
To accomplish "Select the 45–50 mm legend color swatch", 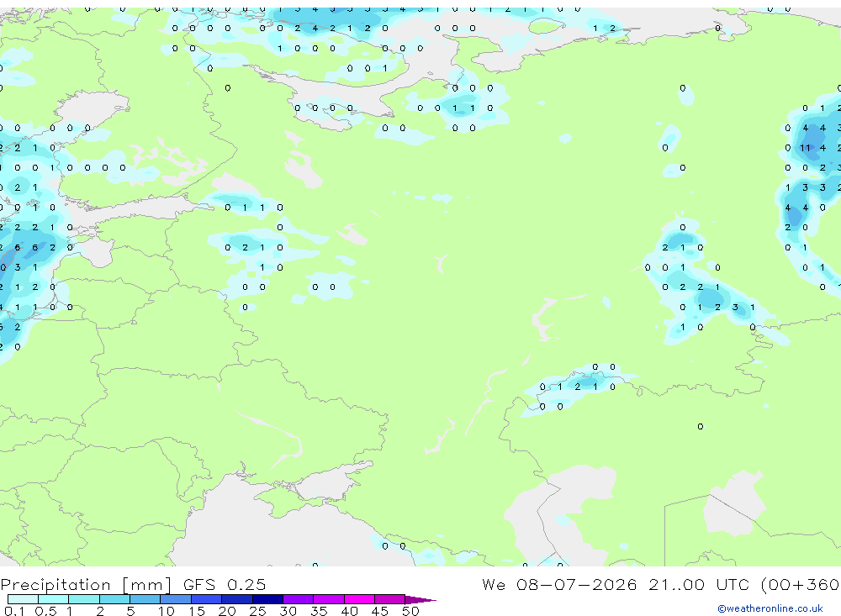I will pyautogui.click(x=390, y=599).
